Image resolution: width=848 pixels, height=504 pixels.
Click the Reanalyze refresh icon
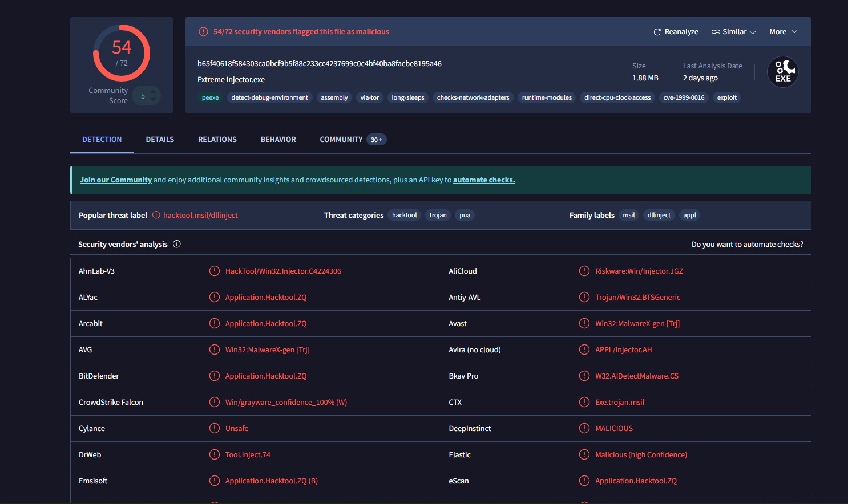coord(657,32)
